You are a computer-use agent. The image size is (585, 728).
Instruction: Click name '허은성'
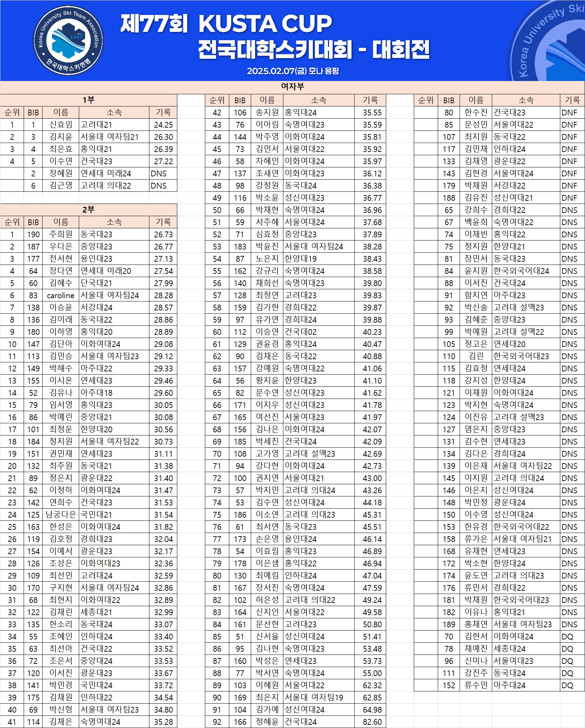pyautogui.click(x=267, y=600)
